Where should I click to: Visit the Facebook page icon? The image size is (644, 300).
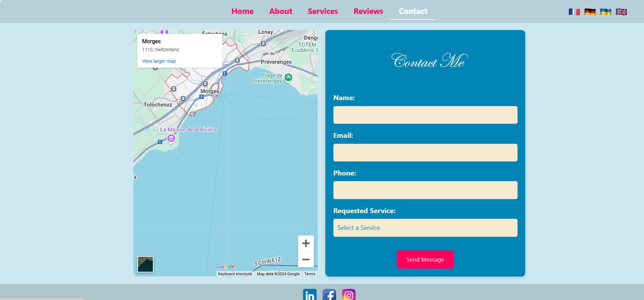coord(329,295)
